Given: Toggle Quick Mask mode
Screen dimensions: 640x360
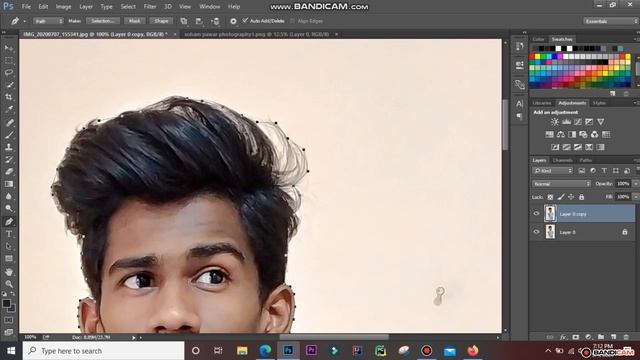Looking at the screenshot, I should [x=9, y=320].
